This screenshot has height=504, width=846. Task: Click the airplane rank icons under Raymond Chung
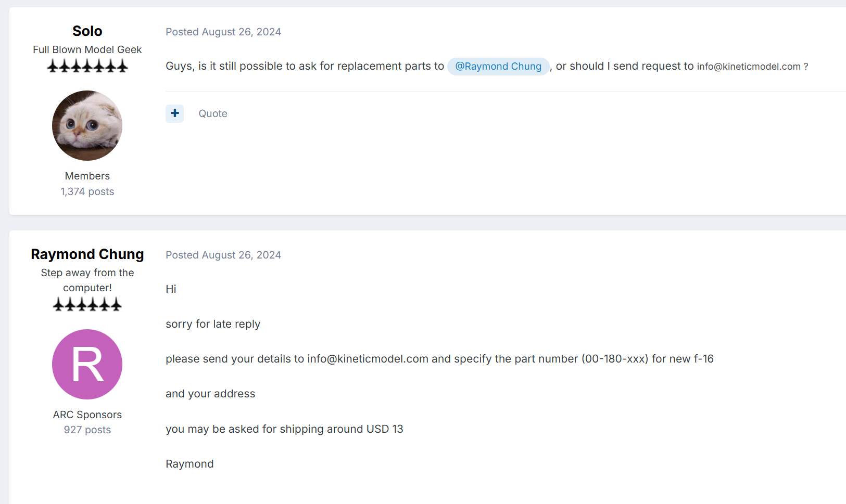tap(87, 304)
